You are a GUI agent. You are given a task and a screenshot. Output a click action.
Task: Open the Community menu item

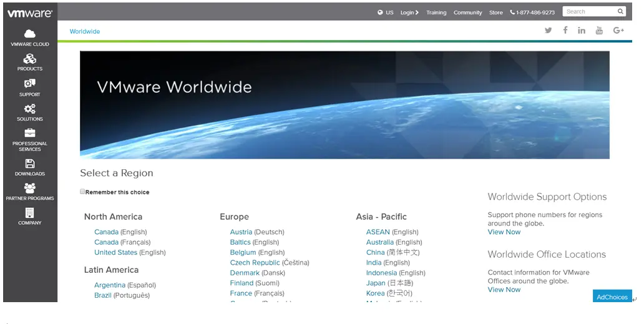pos(468,12)
